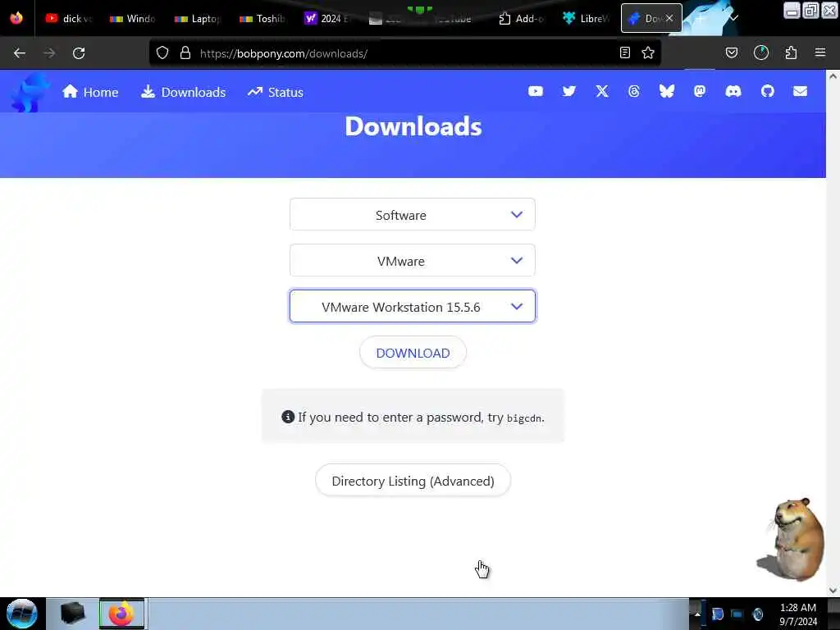
Task: Open the VMware Workstation 15.5.6 version dropdown
Action: tap(413, 307)
